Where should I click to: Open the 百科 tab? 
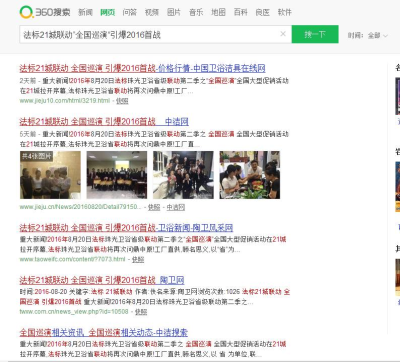coord(240,12)
